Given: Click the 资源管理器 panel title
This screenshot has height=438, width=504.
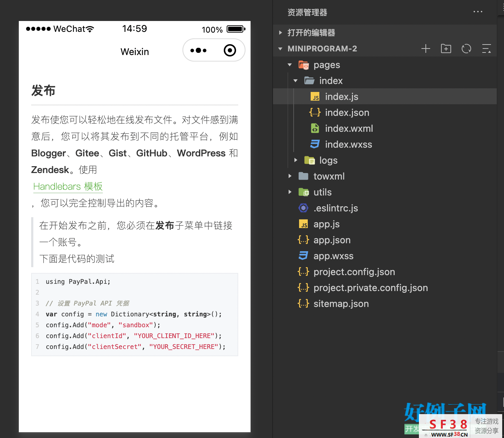Looking at the screenshot, I should (x=307, y=13).
